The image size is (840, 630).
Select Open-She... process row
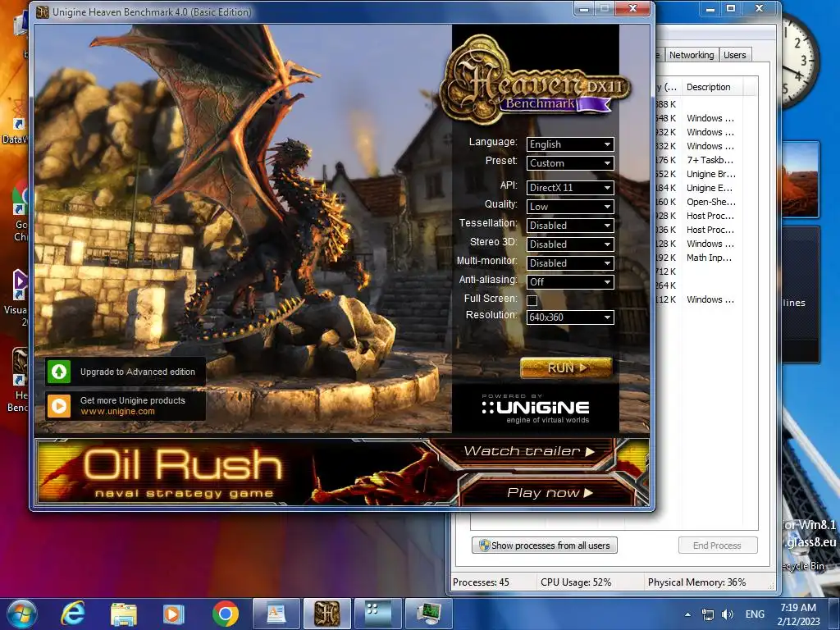click(707, 202)
